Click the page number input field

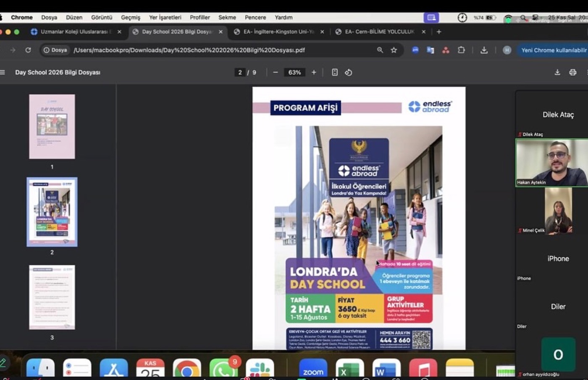point(240,72)
